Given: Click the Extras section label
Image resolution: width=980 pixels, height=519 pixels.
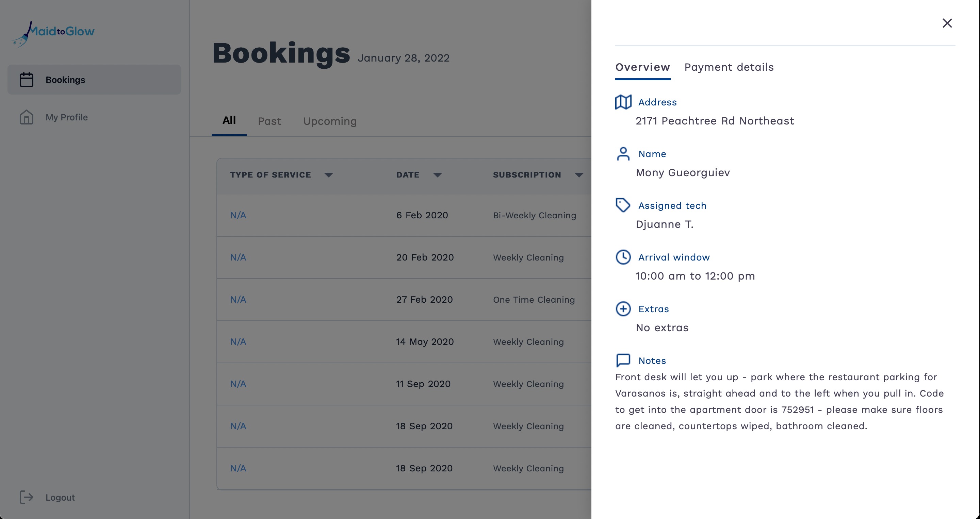Looking at the screenshot, I should click(x=654, y=309).
